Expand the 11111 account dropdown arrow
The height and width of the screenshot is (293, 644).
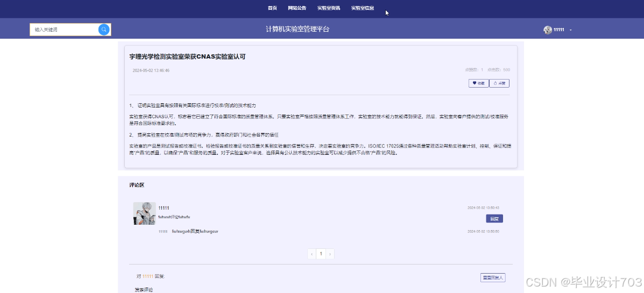[x=570, y=30]
